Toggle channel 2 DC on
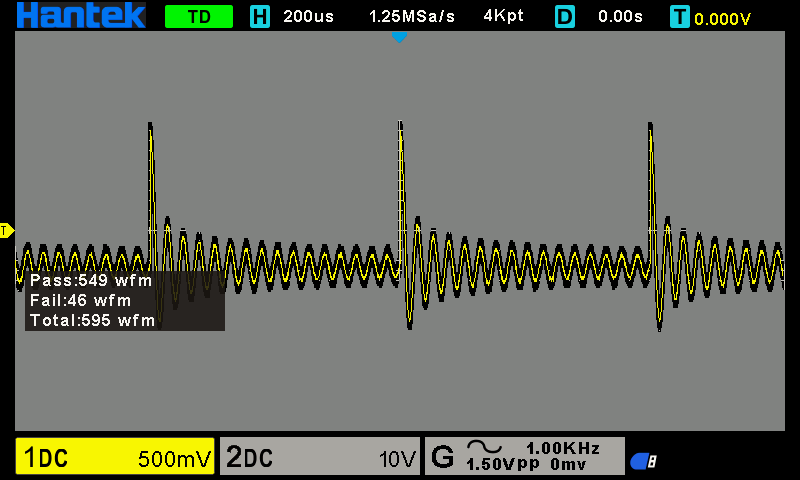The image size is (800, 480). [x=250, y=458]
